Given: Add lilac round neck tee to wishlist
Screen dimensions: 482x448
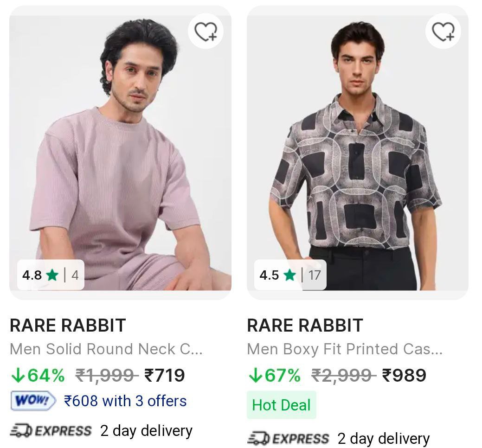Looking at the screenshot, I should tap(206, 32).
